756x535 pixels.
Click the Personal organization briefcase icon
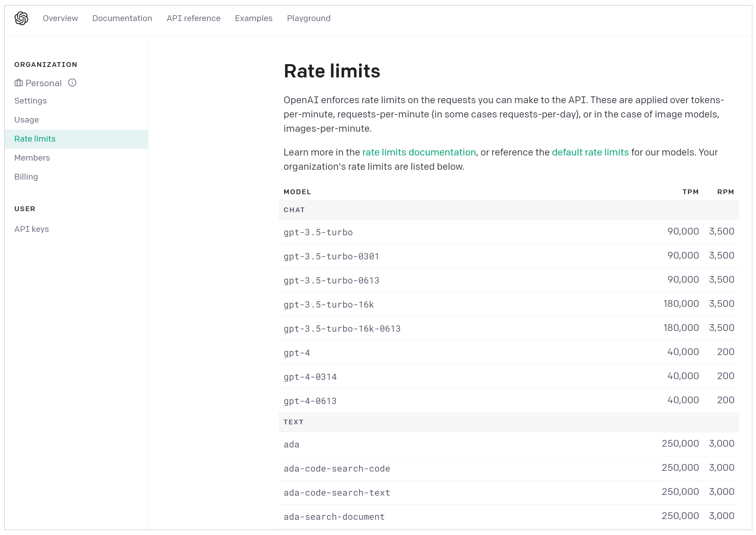click(x=19, y=83)
